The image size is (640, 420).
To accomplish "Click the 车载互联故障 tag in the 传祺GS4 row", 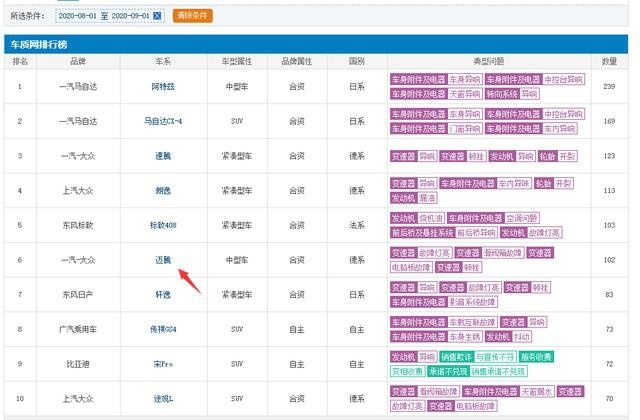I will tap(472, 322).
